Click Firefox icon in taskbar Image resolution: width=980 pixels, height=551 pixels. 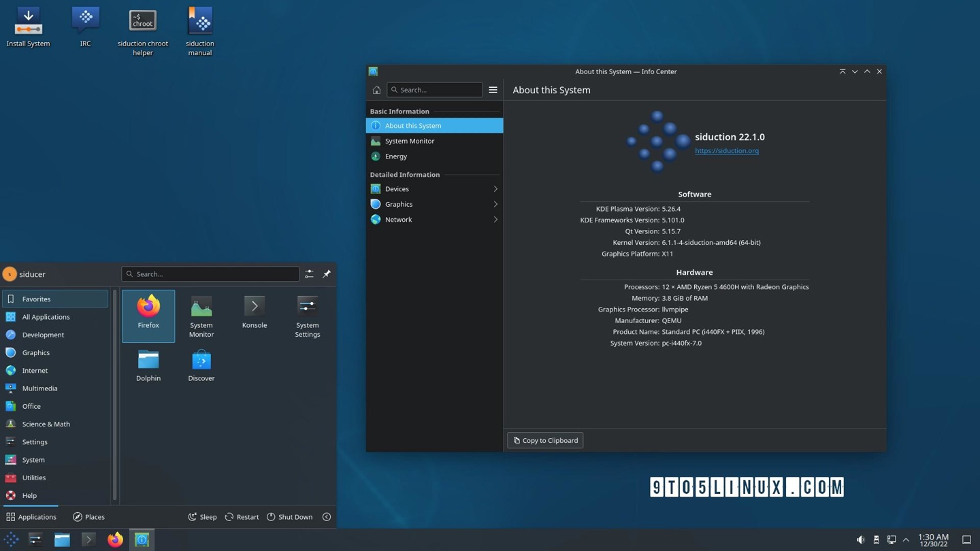click(115, 539)
